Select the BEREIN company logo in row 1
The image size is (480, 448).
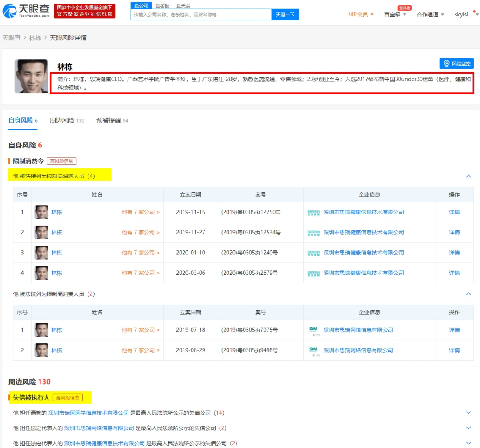pos(313,212)
